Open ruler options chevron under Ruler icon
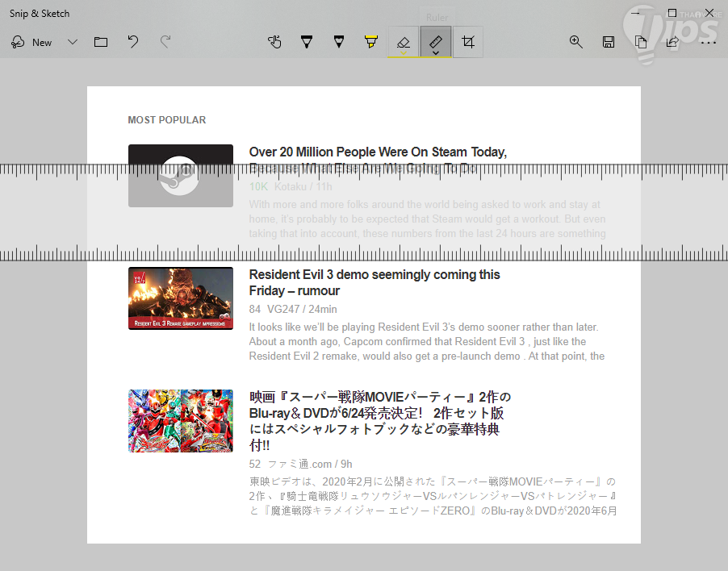Viewport: 728px width, 571px height. coord(436,53)
